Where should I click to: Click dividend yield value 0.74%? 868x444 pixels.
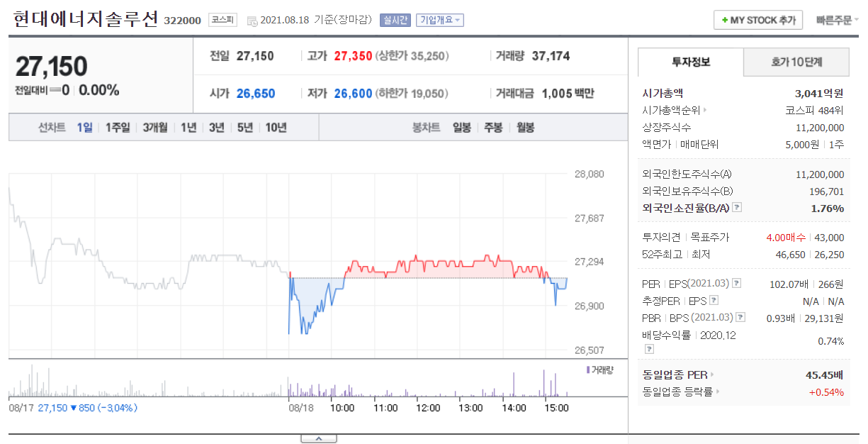tap(830, 341)
